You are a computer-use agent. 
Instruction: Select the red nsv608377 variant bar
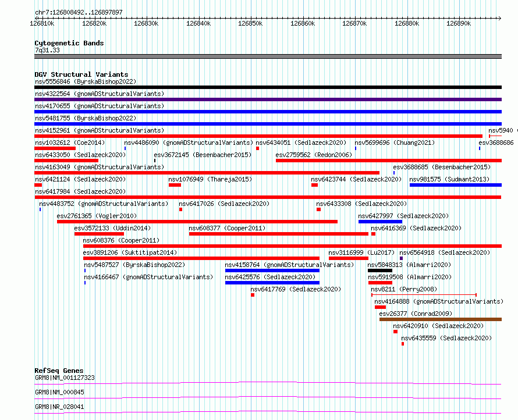(x=278, y=234)
